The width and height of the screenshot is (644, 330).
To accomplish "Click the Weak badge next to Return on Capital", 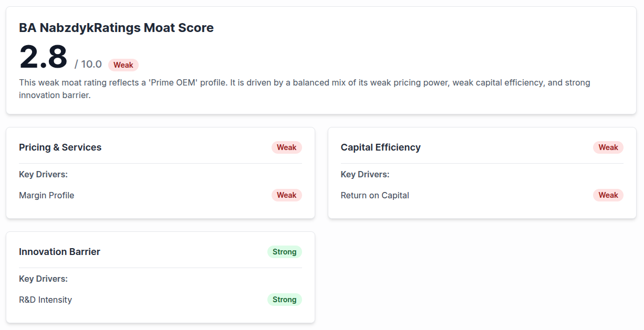I will pos(608,195).
